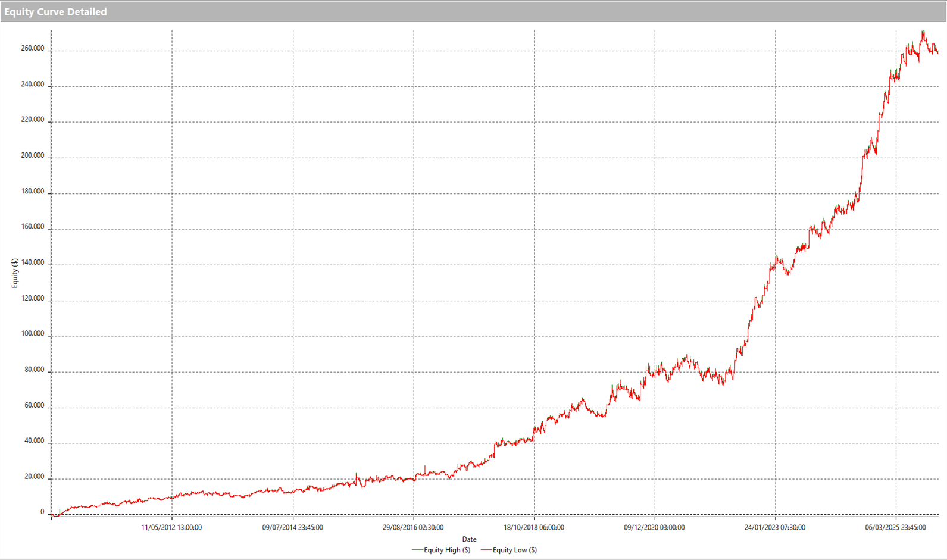Click the 0 y-axis tick label
The width and height of the screenshot is (947, 560).
pyautogui.click(x=42, y=512)
